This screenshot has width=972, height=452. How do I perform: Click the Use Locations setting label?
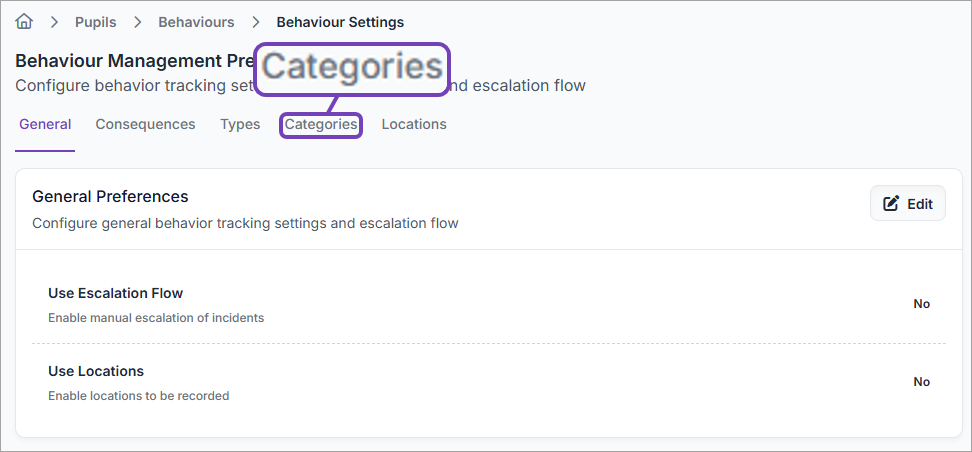click(96, 372)
